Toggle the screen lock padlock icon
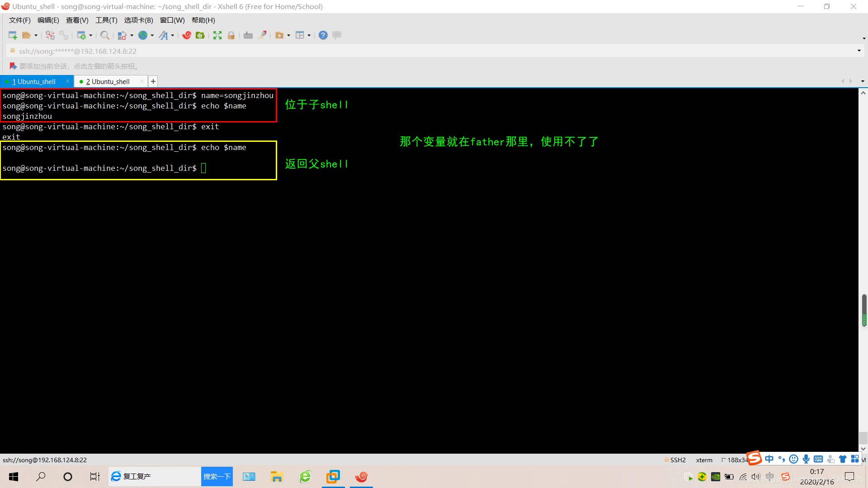Screen dimensions: 868x488 (231, 35)
